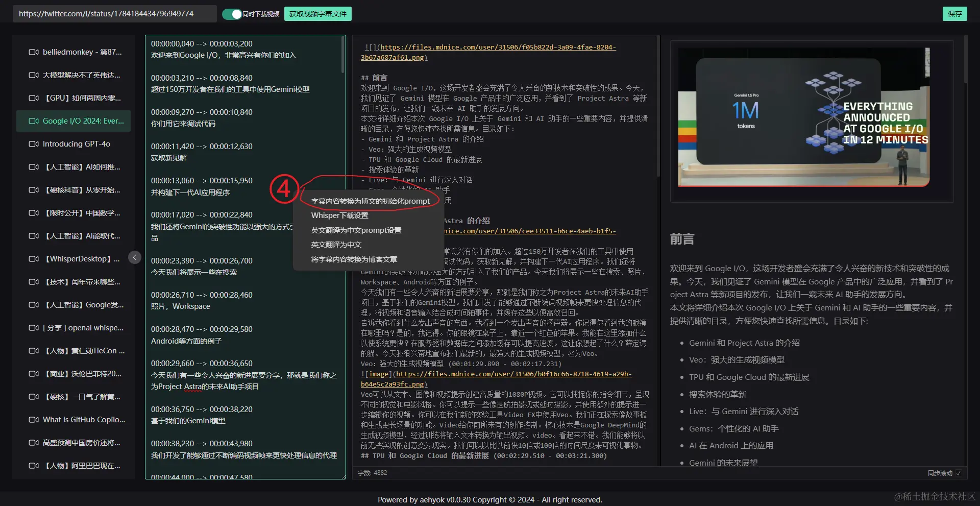Choose 英文翻译为中文 menu entry
The width and height of the screenshot is (980, 506).
click(336, 245)
